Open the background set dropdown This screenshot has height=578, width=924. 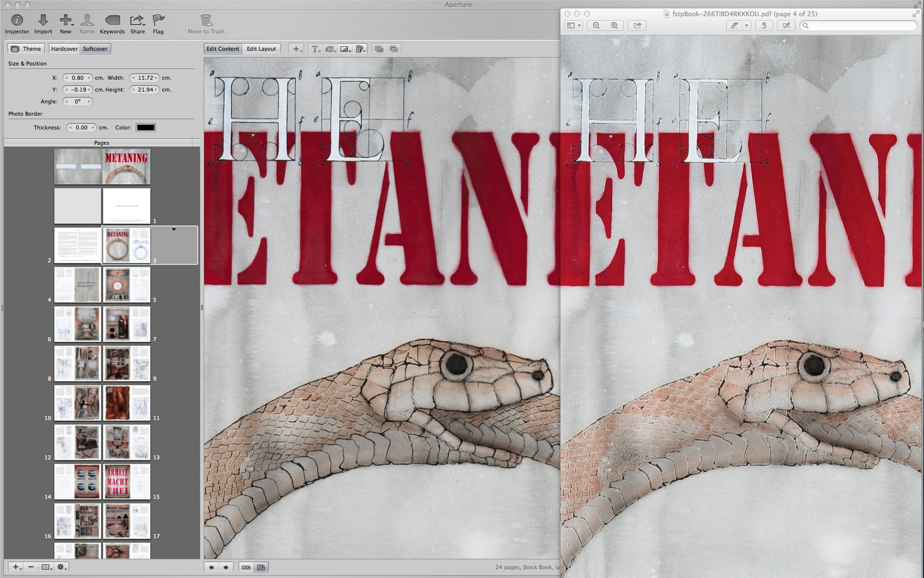point(360,49)
